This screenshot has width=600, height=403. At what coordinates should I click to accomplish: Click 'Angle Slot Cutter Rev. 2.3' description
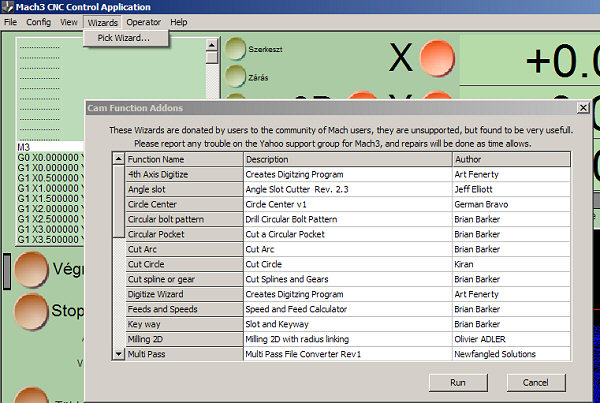click(x=347, y=189)
